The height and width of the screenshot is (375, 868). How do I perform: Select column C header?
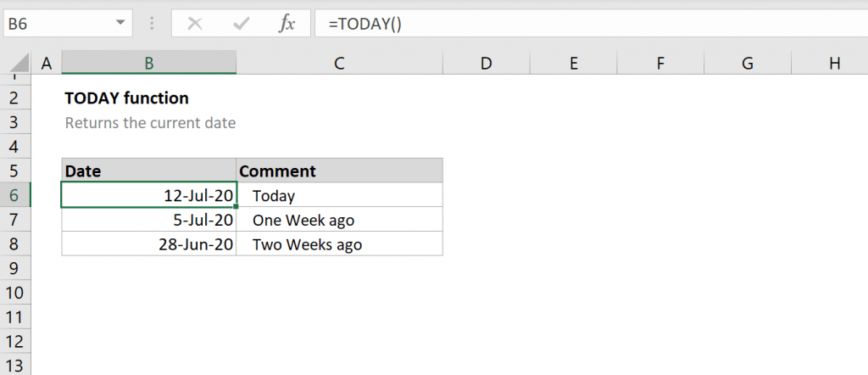pyautogui.click(x=339, y=63)
